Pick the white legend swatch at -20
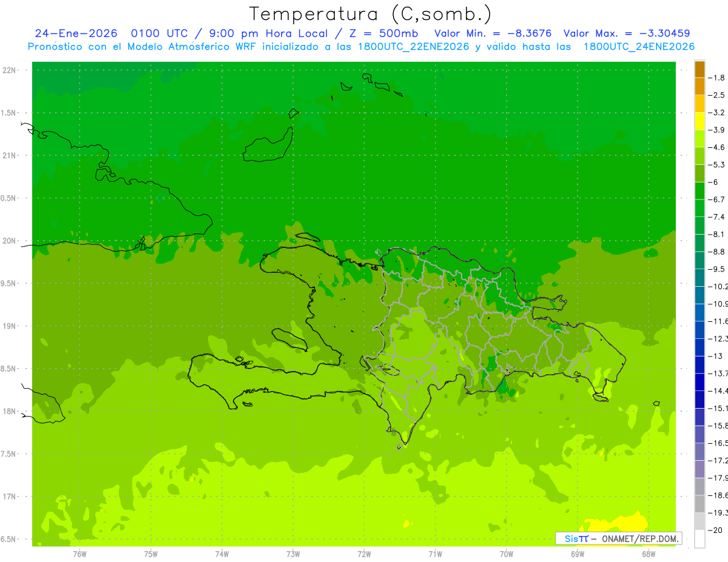This screenshot has height=562, width=728. pyautogui.click(x=699, y=538)
